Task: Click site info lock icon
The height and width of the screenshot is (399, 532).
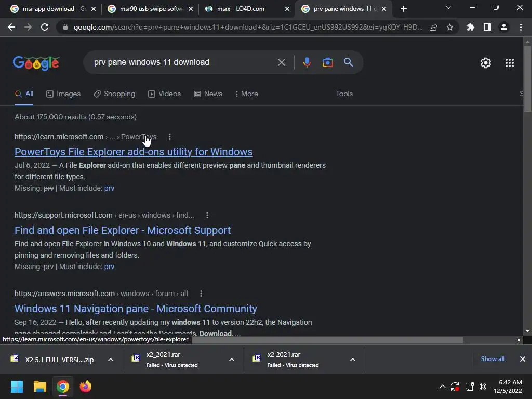Action: tap(65, 27)
